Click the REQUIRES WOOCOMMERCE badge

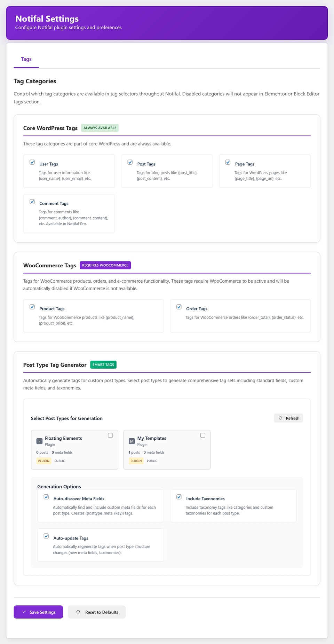click(105, 265)
